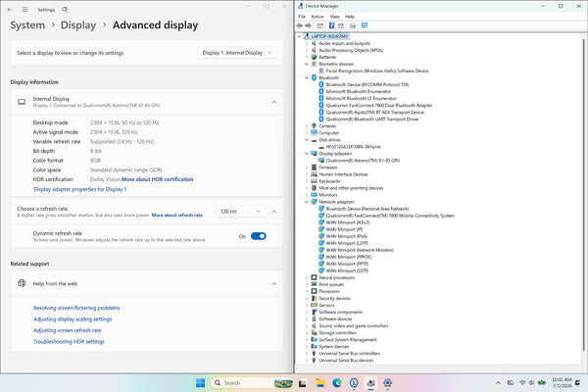Image resolution: width=588 pixels, height=392 pixels.
Task: Open Task View from the taskbar
Action: click(x=303, y=383)
